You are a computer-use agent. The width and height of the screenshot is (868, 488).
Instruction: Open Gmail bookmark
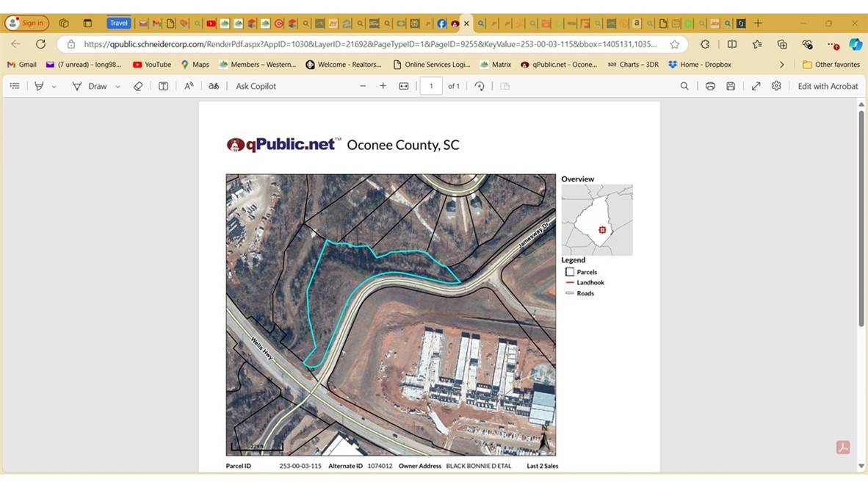pyautogui.click(x=21, y=64)
